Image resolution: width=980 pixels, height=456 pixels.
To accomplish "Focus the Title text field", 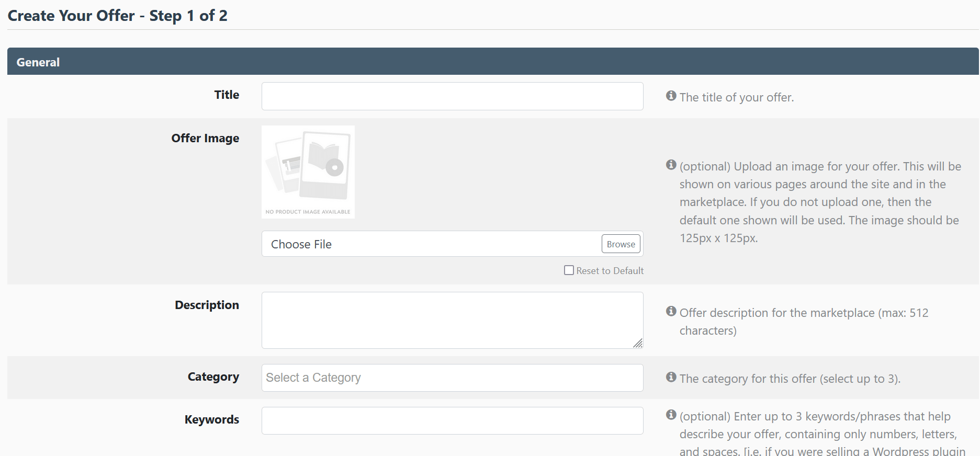I will (452, 96).
